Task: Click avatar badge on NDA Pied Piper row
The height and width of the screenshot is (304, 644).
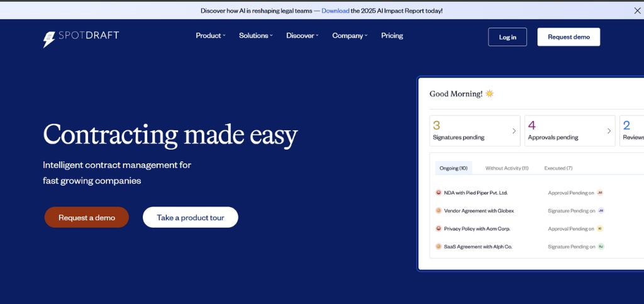Action: point(599,193)
